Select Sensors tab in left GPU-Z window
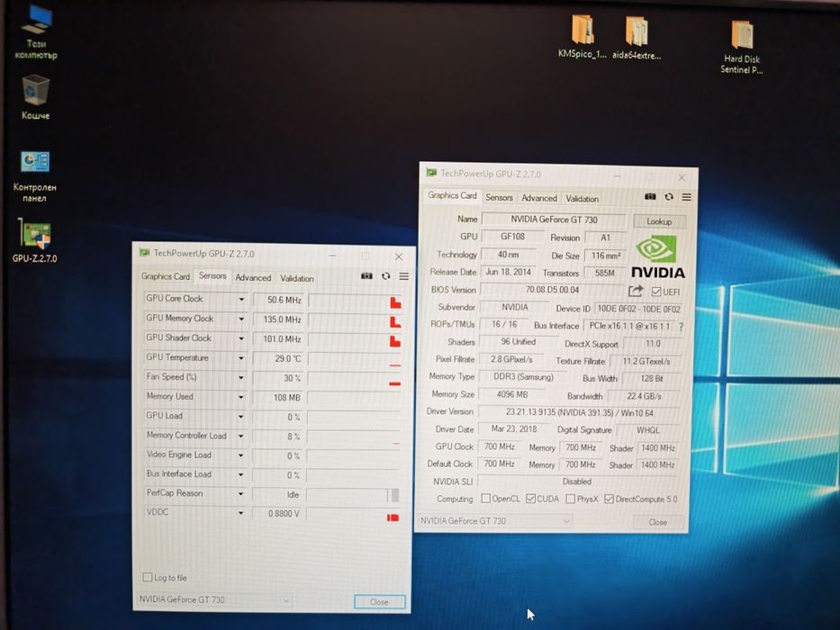Screen dimensions: 840x630 (212, 276)
